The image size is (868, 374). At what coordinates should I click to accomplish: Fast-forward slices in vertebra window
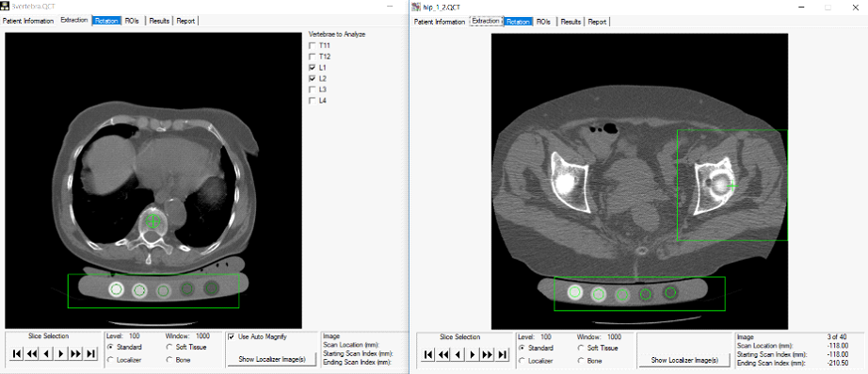(x=75, y=353)
